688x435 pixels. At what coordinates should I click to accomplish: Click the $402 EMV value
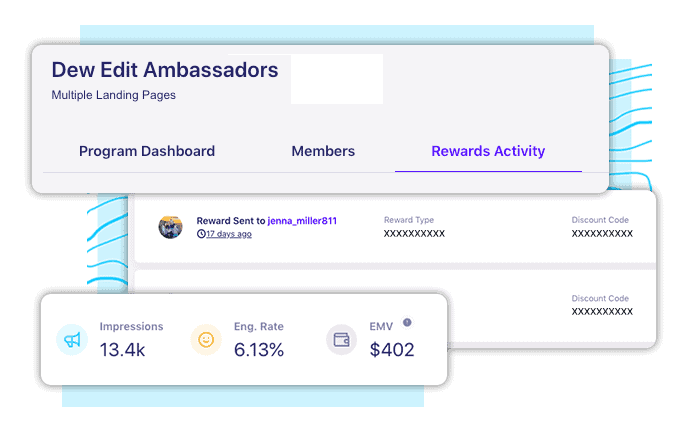click(392, 350)
